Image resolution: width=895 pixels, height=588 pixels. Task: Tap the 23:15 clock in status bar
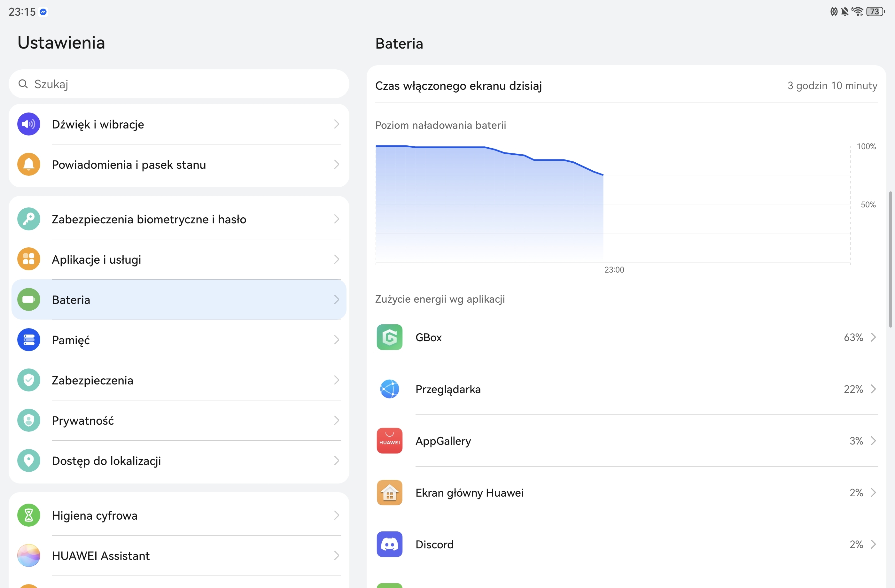22,12
